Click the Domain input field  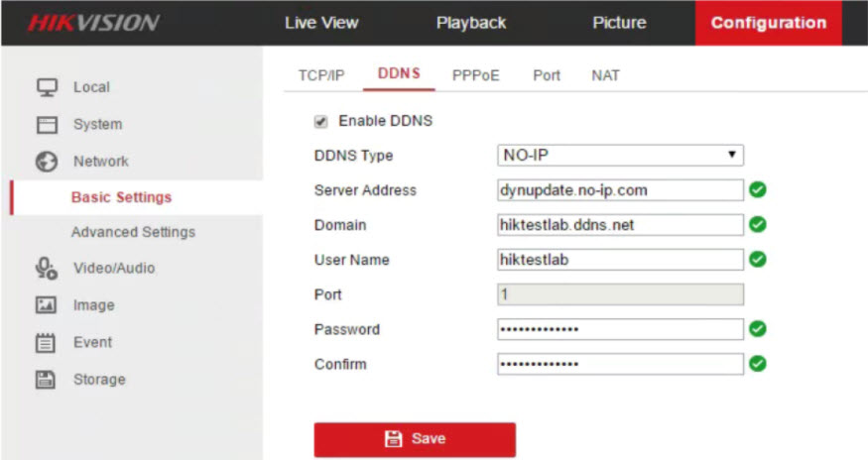click(620, 225)
